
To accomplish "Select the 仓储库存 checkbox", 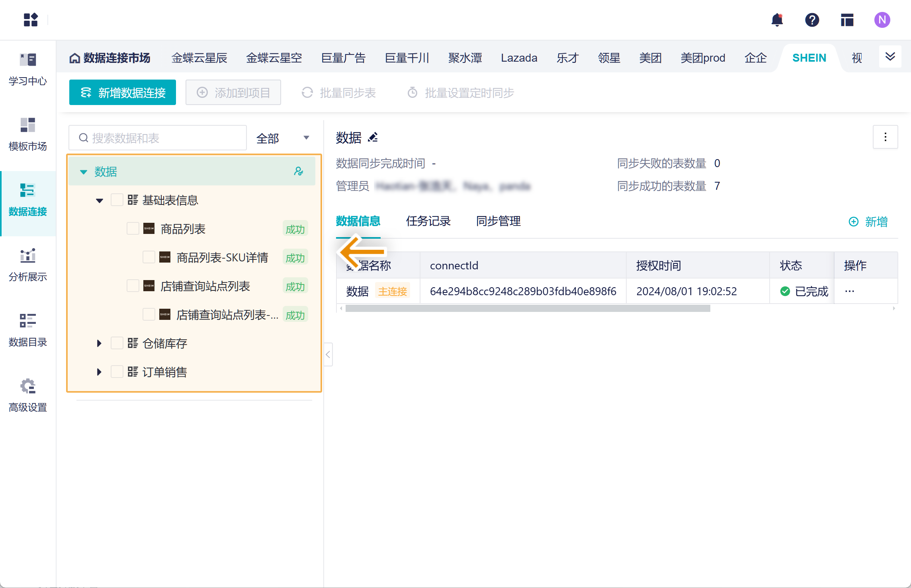I will click(117, 343).
